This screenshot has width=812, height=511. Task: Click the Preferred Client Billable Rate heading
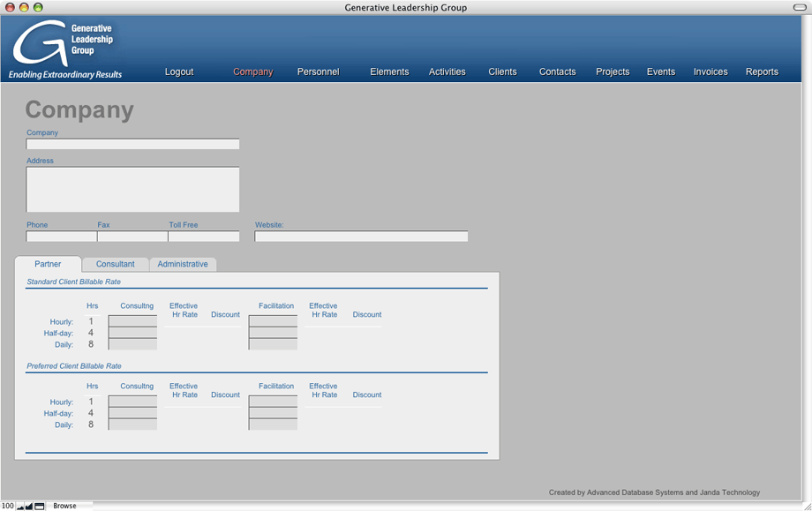[74, 366]
